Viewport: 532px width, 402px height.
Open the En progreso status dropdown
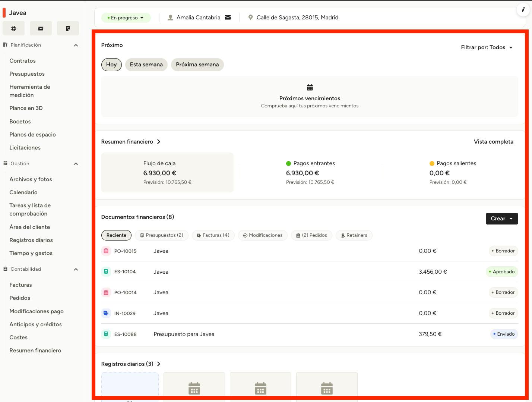pyautogui.click(x=126, y=18)
